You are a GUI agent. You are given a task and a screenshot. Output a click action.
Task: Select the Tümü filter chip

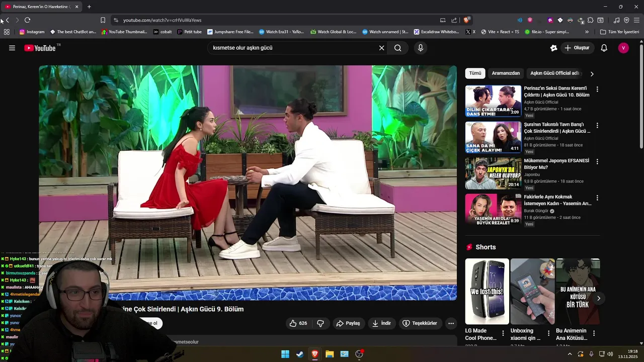[x=475, y=73]
